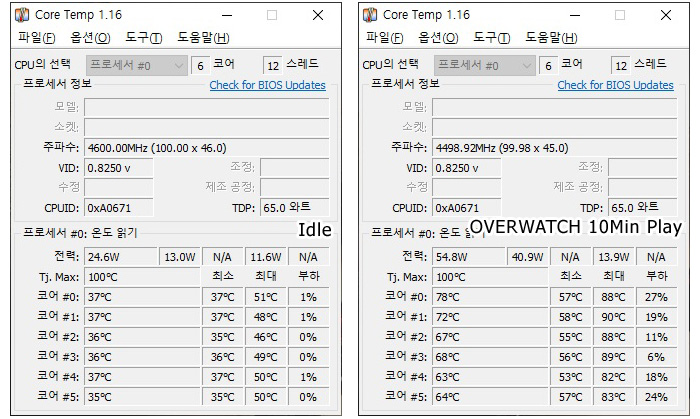
Task: Click 코어 #4 min temperature 53℃
Action: click(x=571, y=377)
